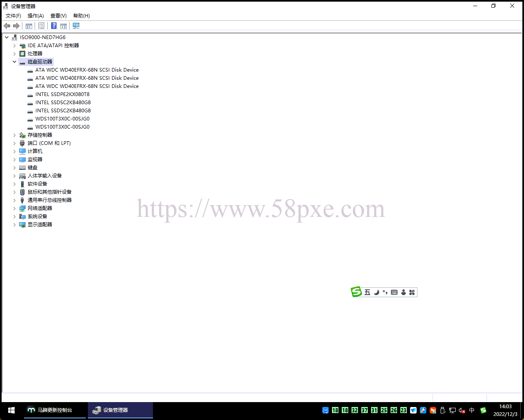Click the tray temperature icon showing 32
The width and height of the screenshot is (524, 420).
(355, 410)
